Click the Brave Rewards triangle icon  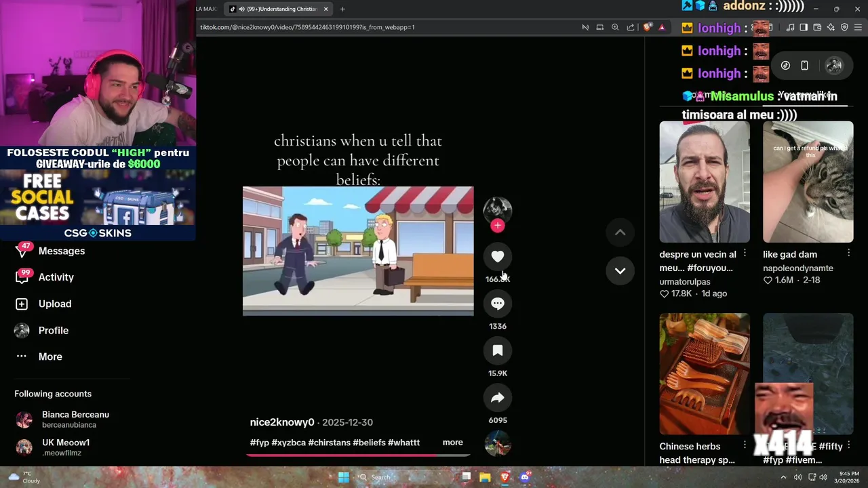(x=662, y=27)
